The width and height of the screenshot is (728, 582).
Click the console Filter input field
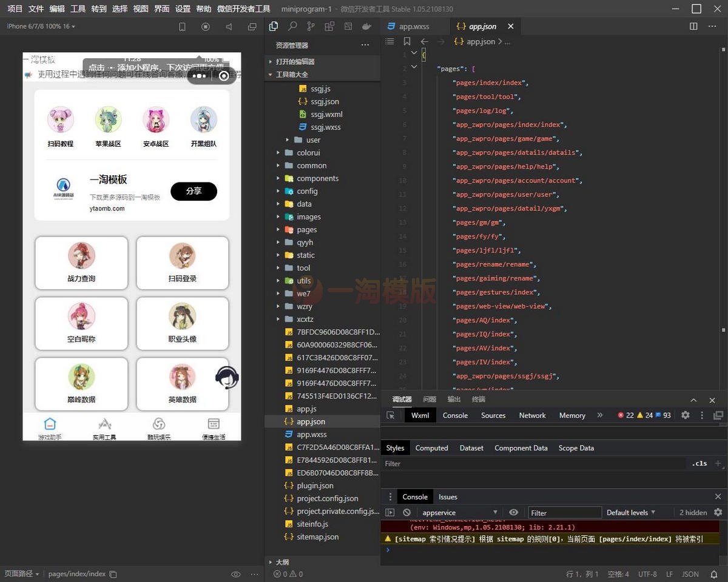coord(564,513)
